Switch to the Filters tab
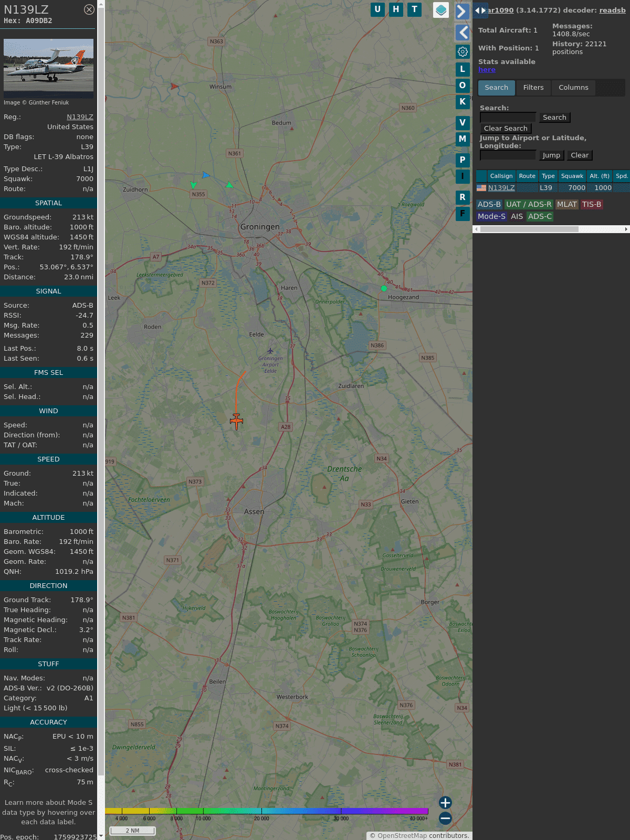This screenshot has height=840, width=630. coord(533,88)
